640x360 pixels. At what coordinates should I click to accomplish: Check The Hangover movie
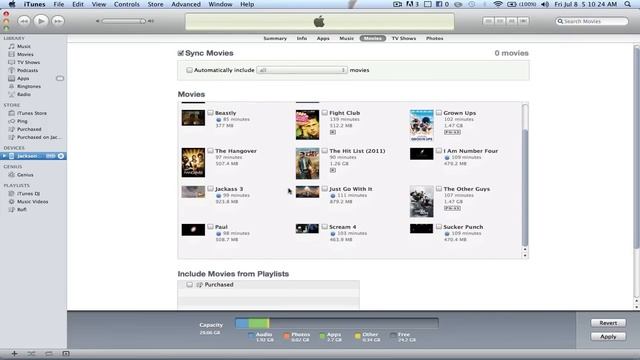coord(211,151)
